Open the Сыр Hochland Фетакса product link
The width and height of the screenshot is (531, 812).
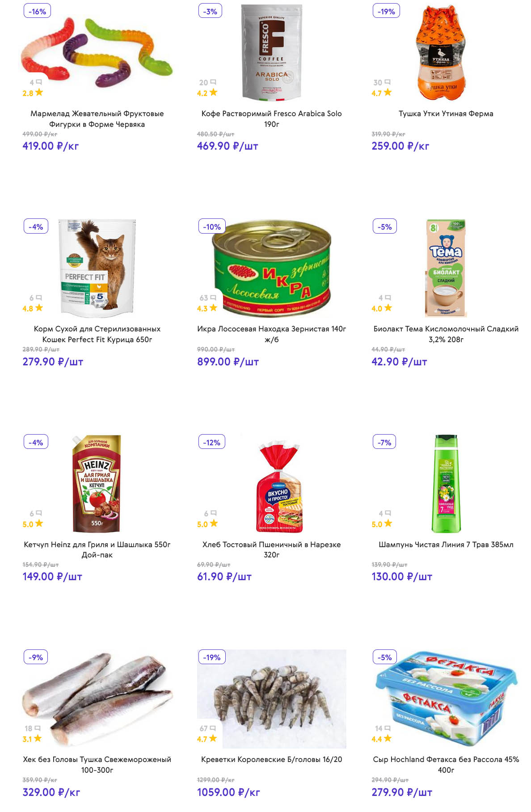click(446, 764)
